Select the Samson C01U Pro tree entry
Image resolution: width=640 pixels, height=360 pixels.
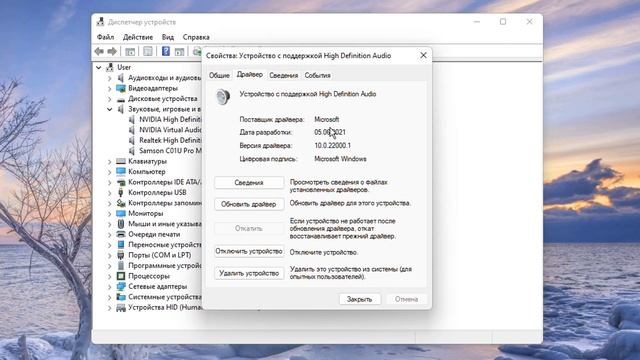click(170, 151)
